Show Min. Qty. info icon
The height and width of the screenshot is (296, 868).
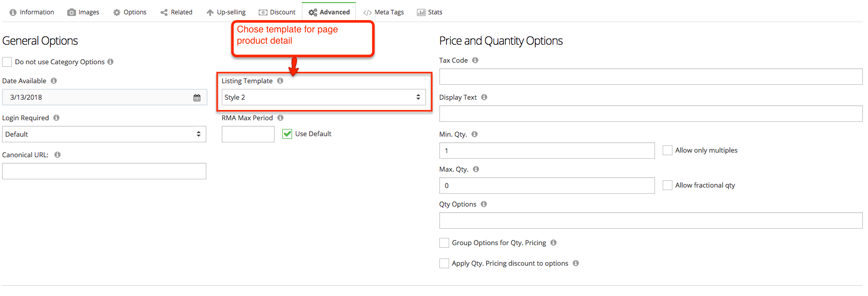474,134
